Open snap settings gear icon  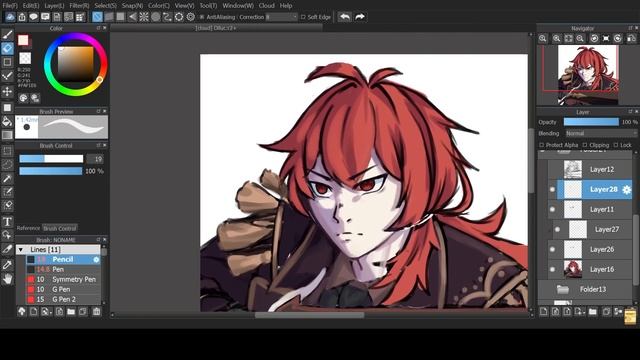[x=191, y=17]
